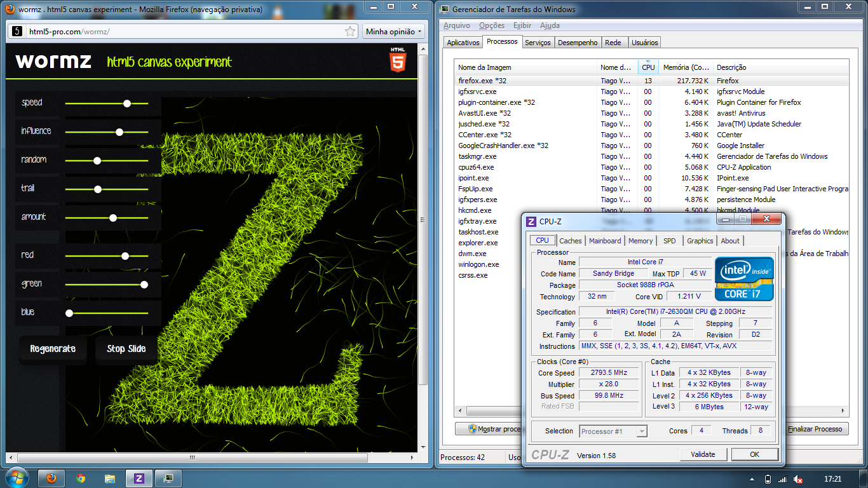The image size is (868, 488).
Task: Switch to the Desempenho tab
Action: [x=578, y=43]
